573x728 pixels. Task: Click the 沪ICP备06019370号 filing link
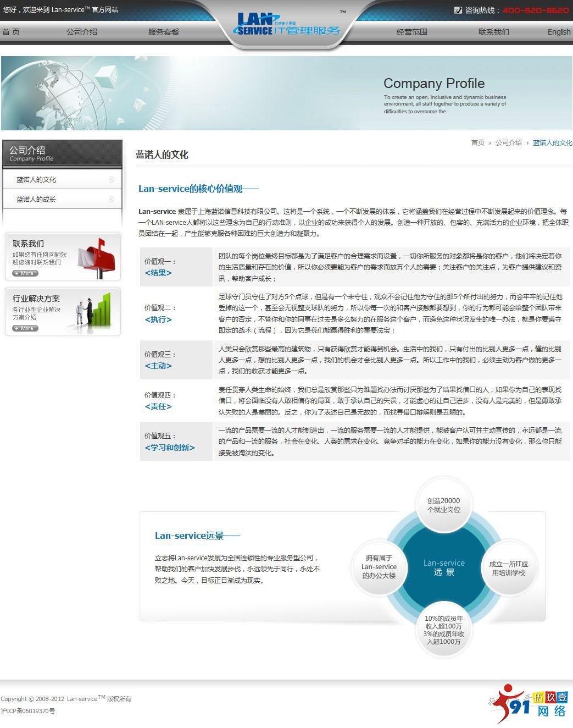click(29, 710)
